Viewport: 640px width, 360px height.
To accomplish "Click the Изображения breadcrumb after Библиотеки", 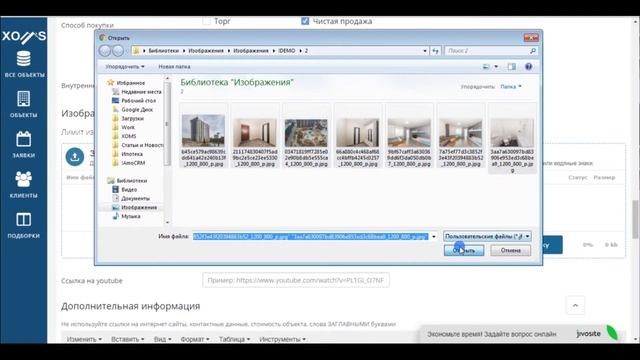I will 206,51.
